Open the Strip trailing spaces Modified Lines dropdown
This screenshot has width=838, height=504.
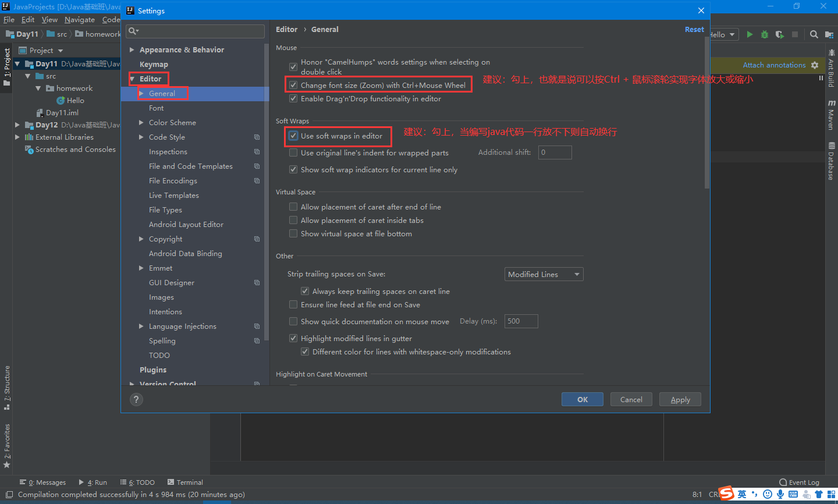coord(544,274)
